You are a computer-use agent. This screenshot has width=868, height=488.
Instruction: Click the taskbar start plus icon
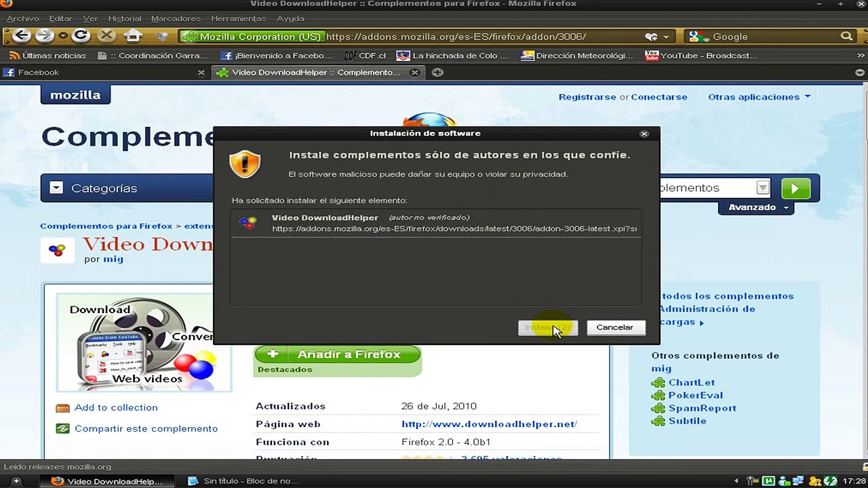[x=16, y=481]
